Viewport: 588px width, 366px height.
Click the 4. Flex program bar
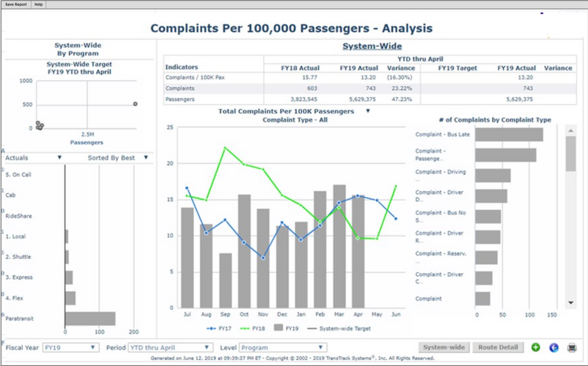70,298
